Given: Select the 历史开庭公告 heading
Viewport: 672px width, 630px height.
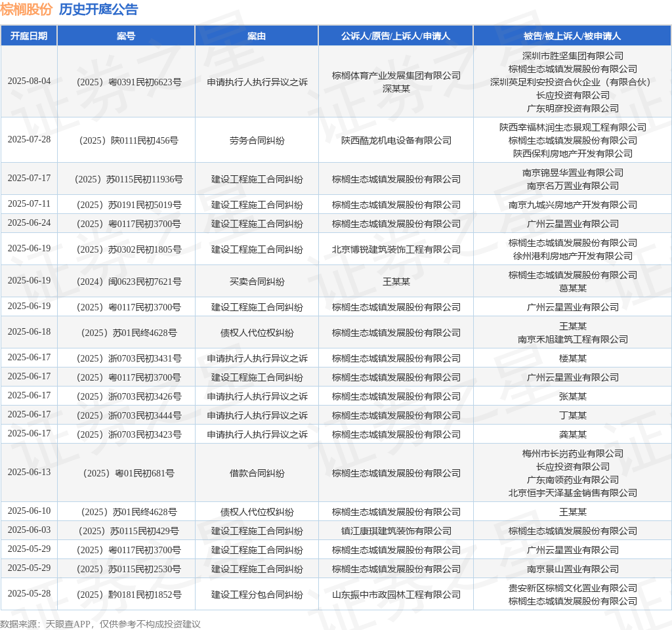Looking at the screenshot, I should (98, 9).
